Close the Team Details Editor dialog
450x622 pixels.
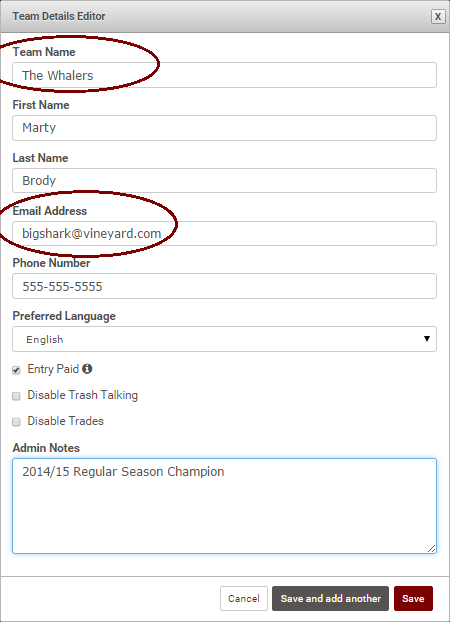438,17
